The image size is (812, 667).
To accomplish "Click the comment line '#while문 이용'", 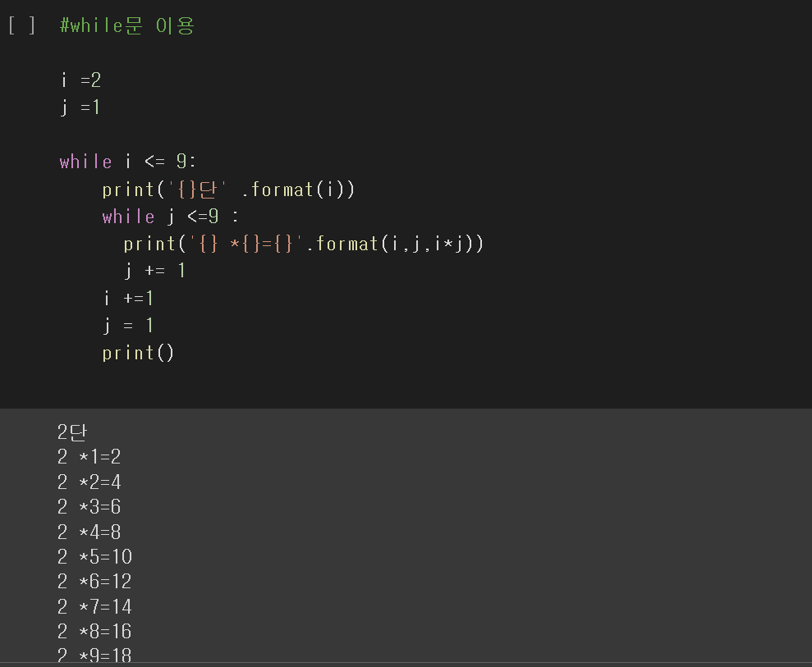I will 127,25.
